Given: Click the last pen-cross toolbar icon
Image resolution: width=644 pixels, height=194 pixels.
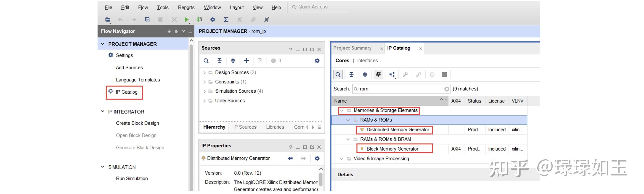Looking at the screenshot, I should (267, 19).
